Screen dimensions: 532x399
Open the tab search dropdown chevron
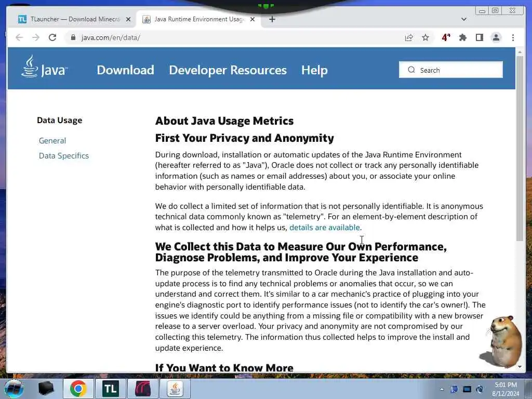[464, 19]
